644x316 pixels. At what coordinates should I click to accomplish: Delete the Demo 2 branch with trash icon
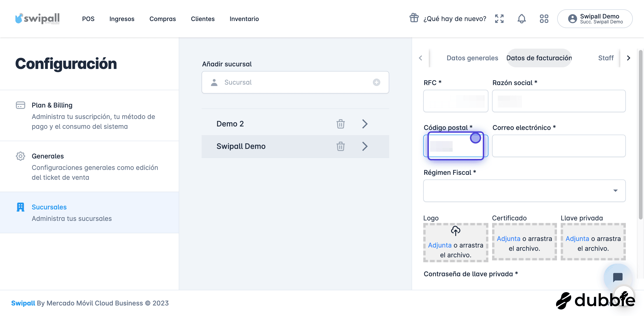(x=340, y=124)
